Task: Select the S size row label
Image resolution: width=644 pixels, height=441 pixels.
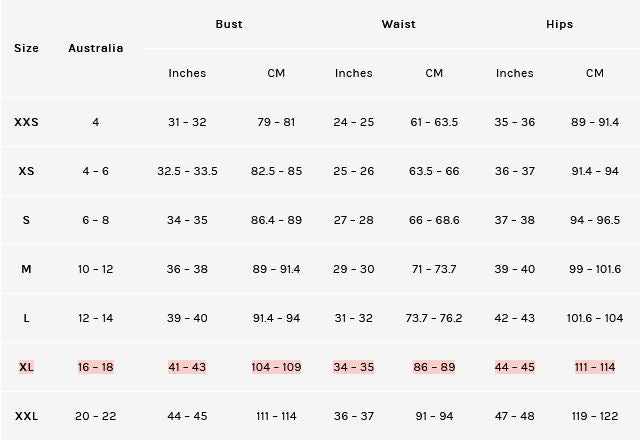Action: click(x=27, y=220)
